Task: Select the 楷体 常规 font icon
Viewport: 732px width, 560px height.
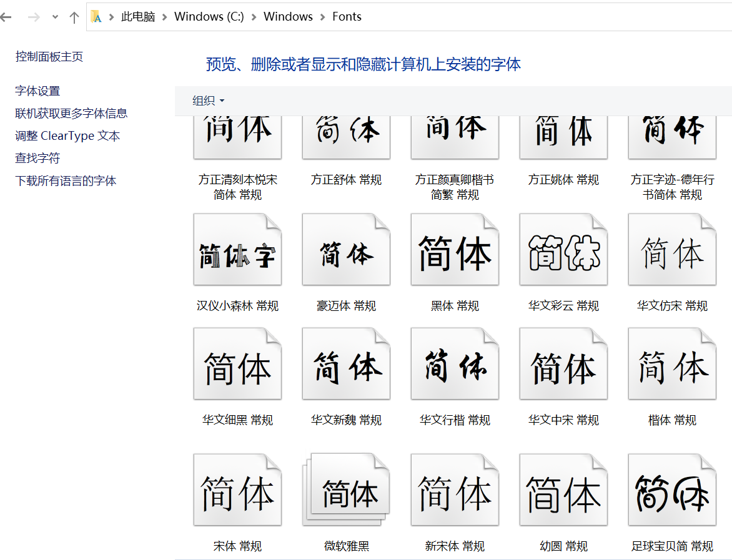Action: [x=672, y=363]
